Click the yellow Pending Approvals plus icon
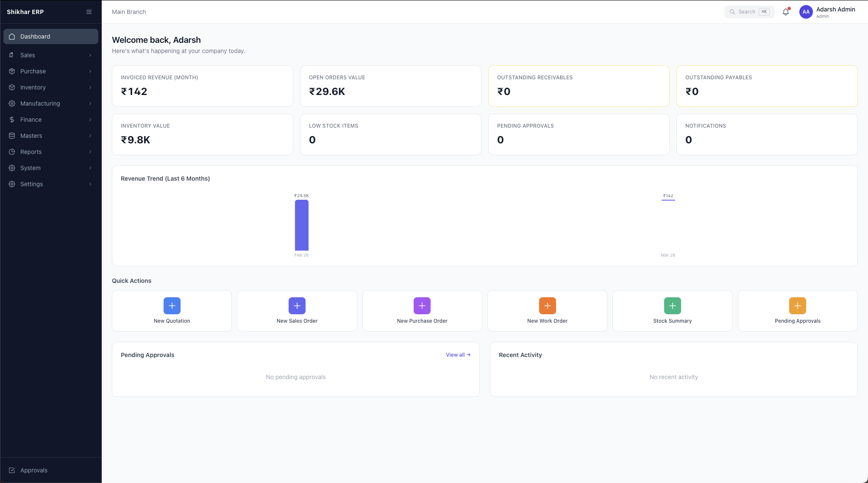 click(x=798, y=306)
